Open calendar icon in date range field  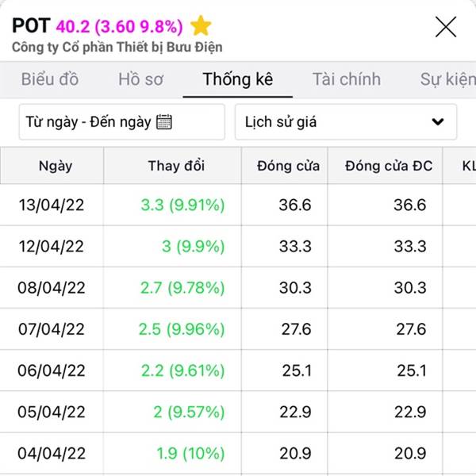(x=164, y=122)
